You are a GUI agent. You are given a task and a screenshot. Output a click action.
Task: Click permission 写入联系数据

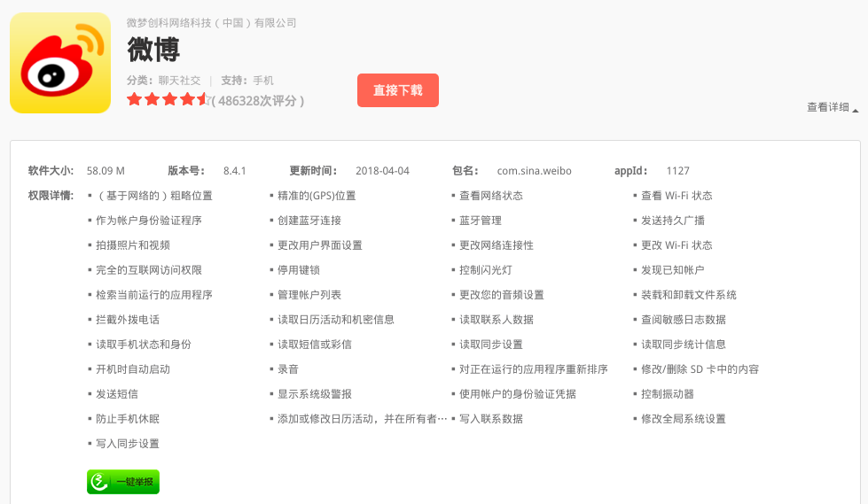[x=491, y=420]
